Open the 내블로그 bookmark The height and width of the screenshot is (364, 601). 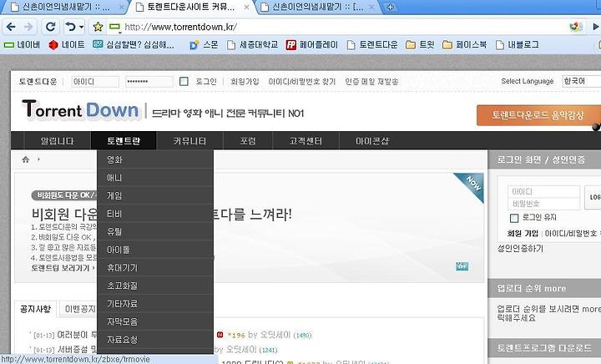pyautogui.click(x=517, y=45)
